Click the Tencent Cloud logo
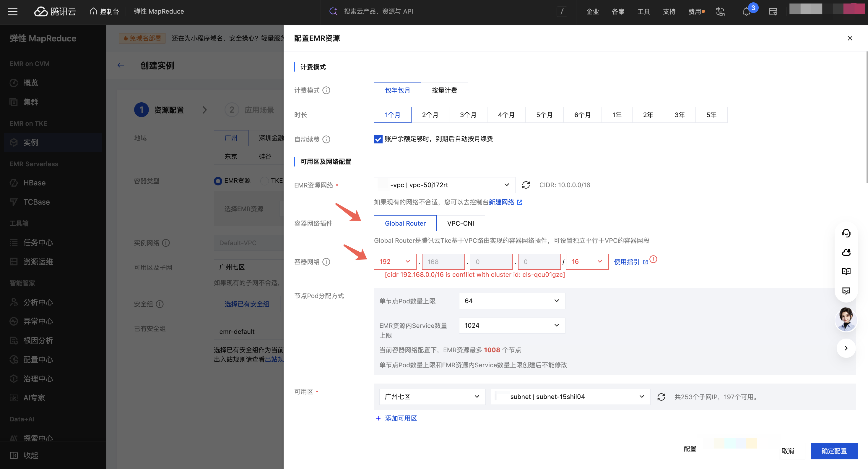 tap(55, 12)
